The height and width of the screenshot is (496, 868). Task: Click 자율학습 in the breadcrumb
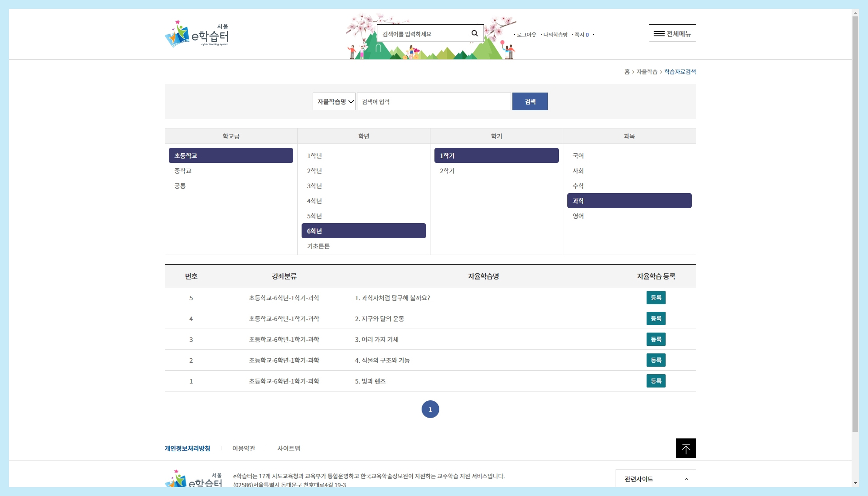click(647, 72)
